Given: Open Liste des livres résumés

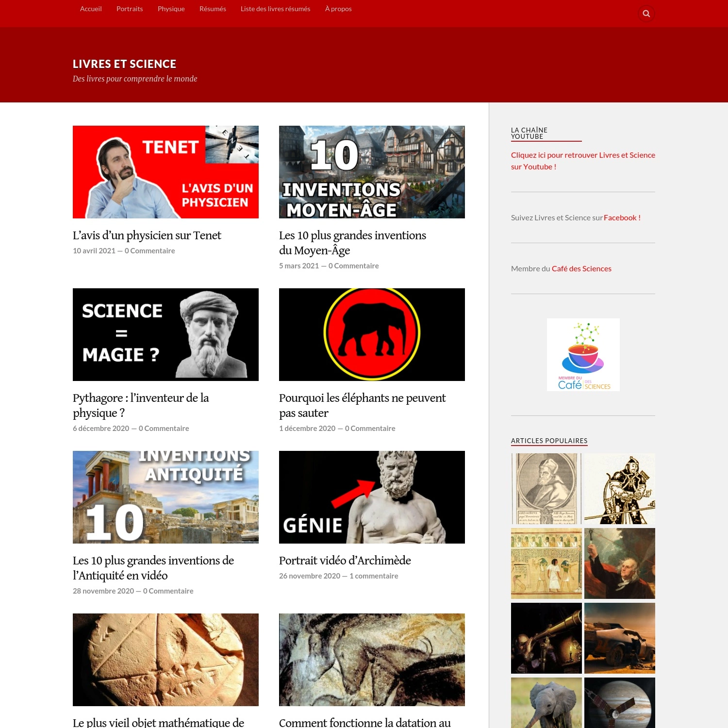Looking at the screenshot, I should tap(275, 9).
